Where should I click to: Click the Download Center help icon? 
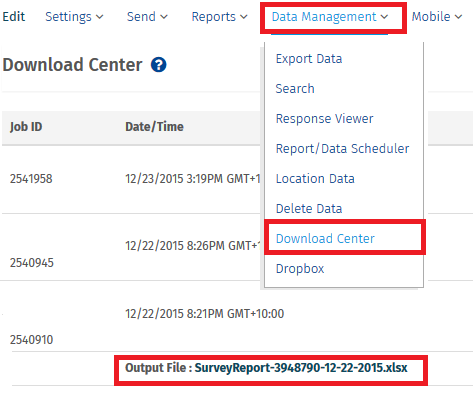pos(159,65)
